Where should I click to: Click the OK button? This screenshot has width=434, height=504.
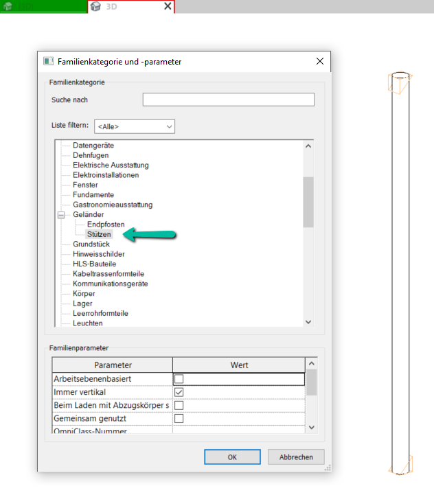(232, 457)
